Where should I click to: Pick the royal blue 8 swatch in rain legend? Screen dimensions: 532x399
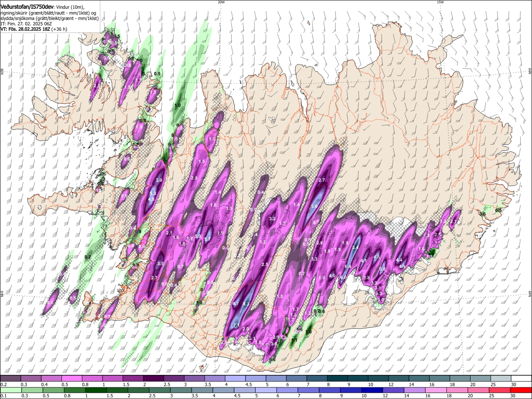330,390
